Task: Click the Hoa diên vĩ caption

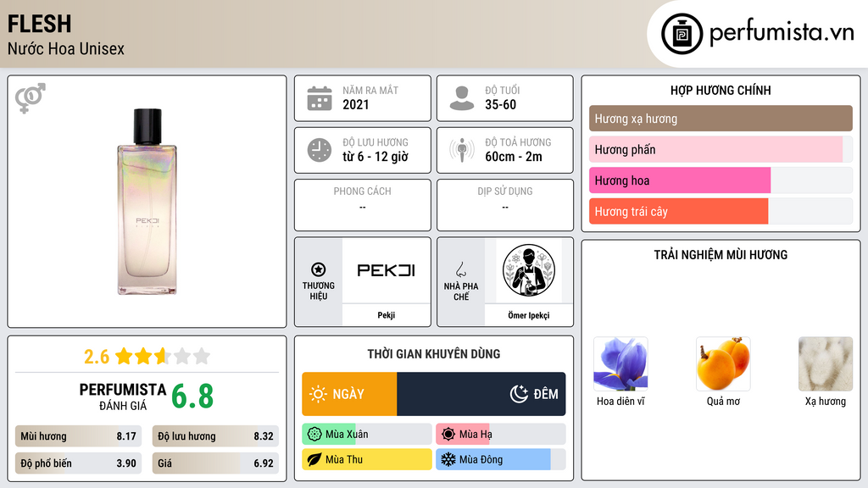Action: pyautogui.click(x=620, y=401)
